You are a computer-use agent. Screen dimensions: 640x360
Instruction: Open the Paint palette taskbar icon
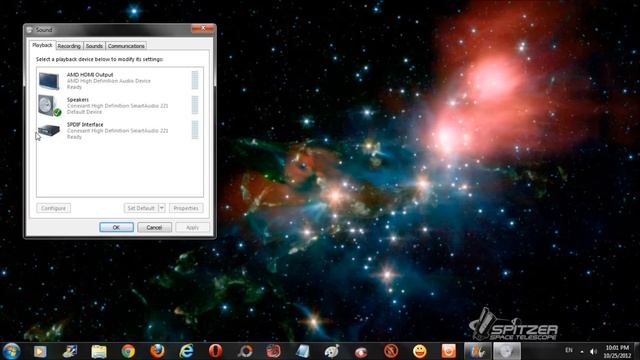332,351
